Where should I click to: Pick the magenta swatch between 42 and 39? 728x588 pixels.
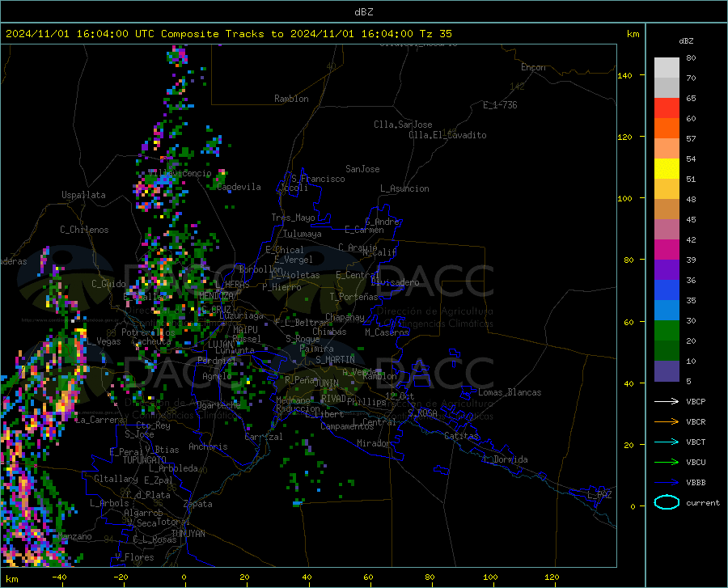(667, 250)
